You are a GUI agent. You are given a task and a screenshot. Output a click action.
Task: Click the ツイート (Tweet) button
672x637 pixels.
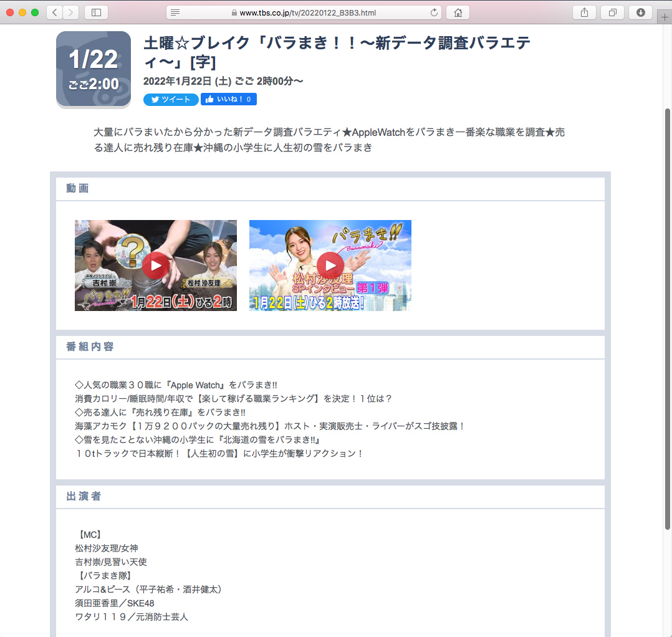(x=170, y=99)
